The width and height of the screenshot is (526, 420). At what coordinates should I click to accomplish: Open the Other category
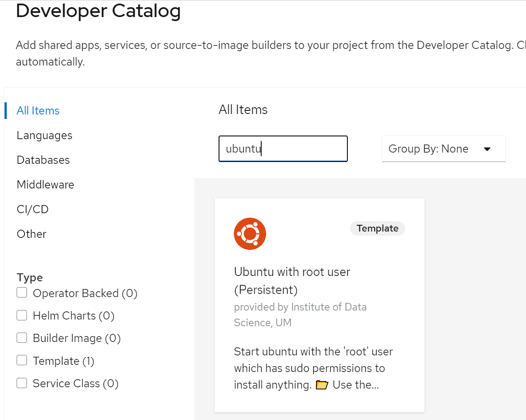[31, 234]
